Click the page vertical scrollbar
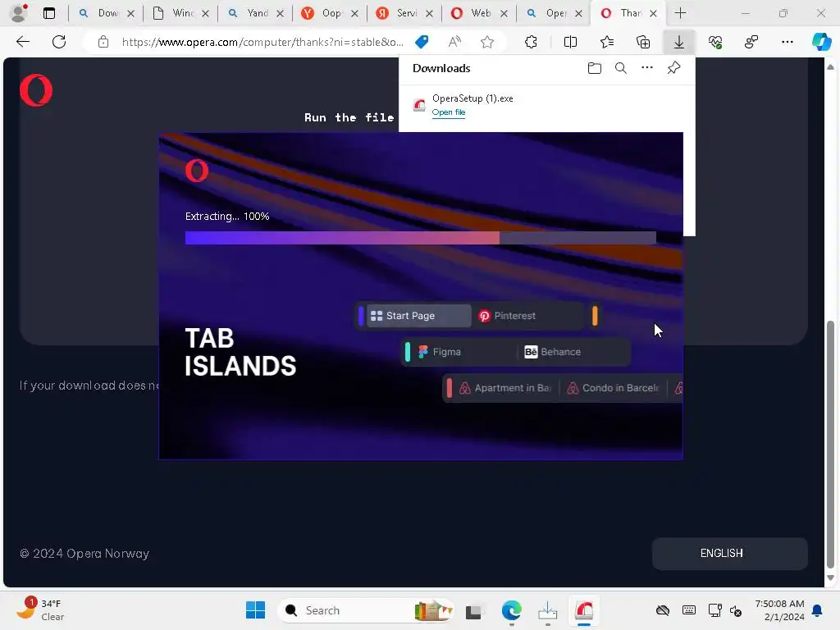This screenshot has width=840, height=630. point(830,444)
